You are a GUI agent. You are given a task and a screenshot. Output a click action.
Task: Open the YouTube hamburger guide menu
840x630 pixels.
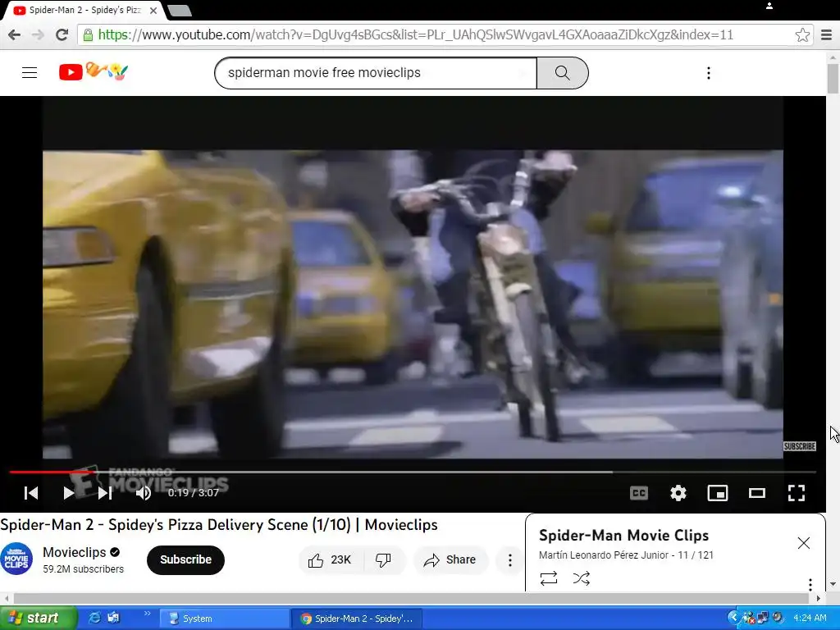(x=30, y=72)
